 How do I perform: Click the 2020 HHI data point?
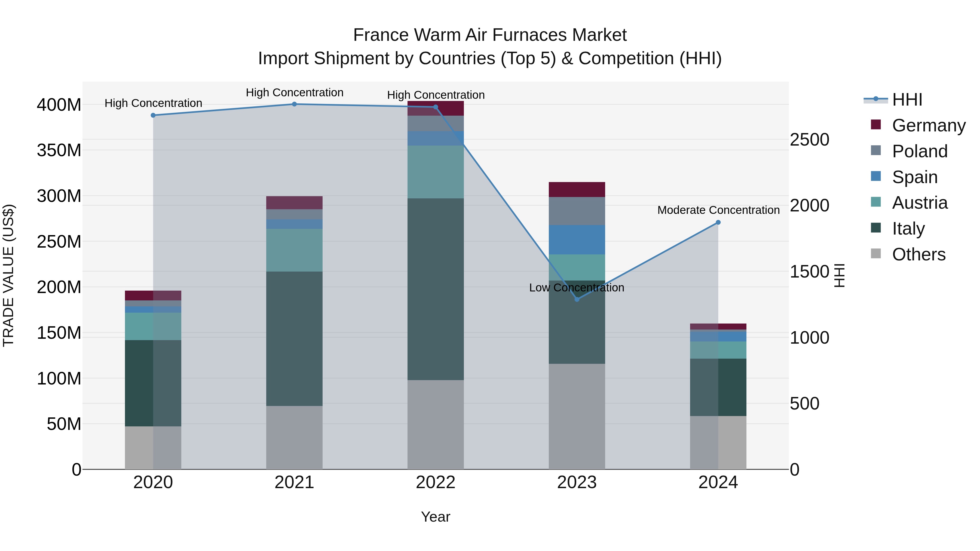(153, 115)
